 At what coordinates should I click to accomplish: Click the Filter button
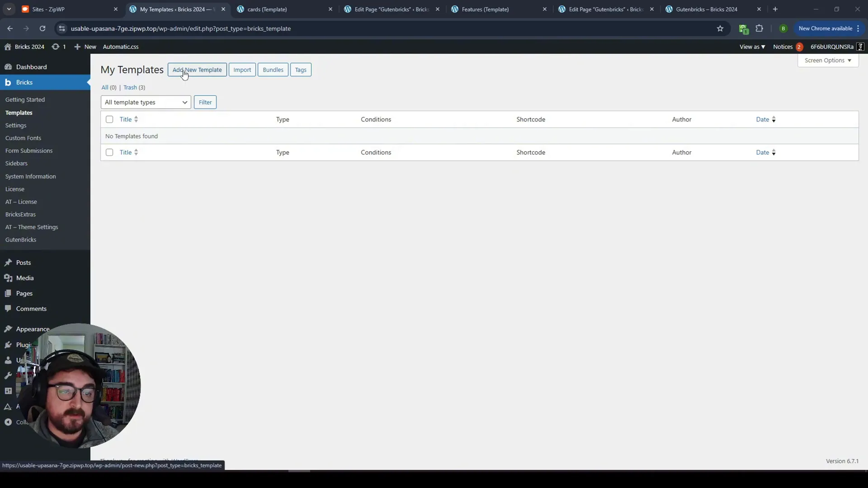click(204, 102)
